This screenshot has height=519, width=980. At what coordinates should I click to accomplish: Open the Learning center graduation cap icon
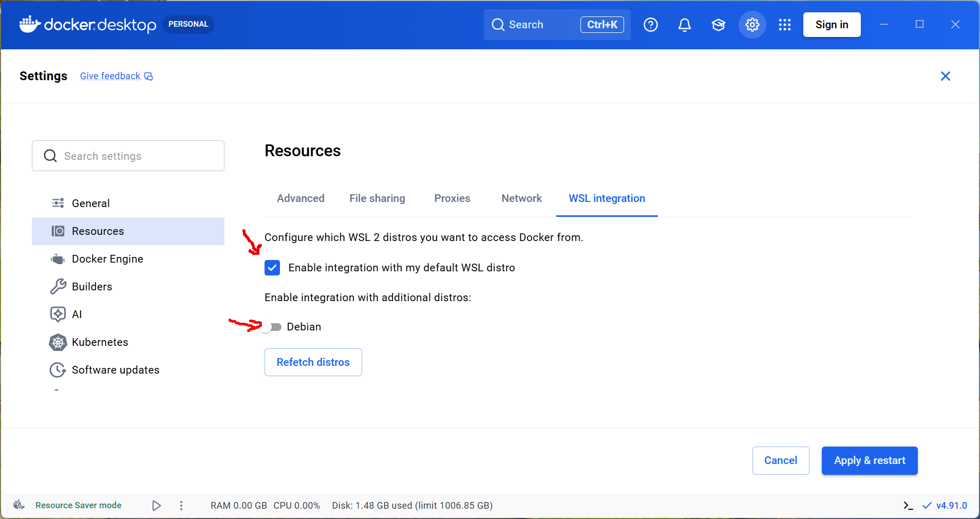[719, 25]
